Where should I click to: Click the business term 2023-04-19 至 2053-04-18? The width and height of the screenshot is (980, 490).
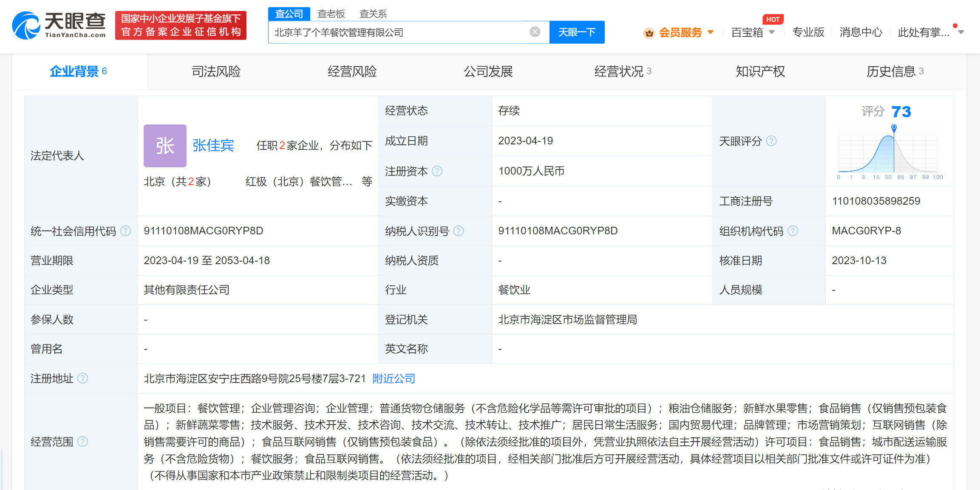(207, 260)
